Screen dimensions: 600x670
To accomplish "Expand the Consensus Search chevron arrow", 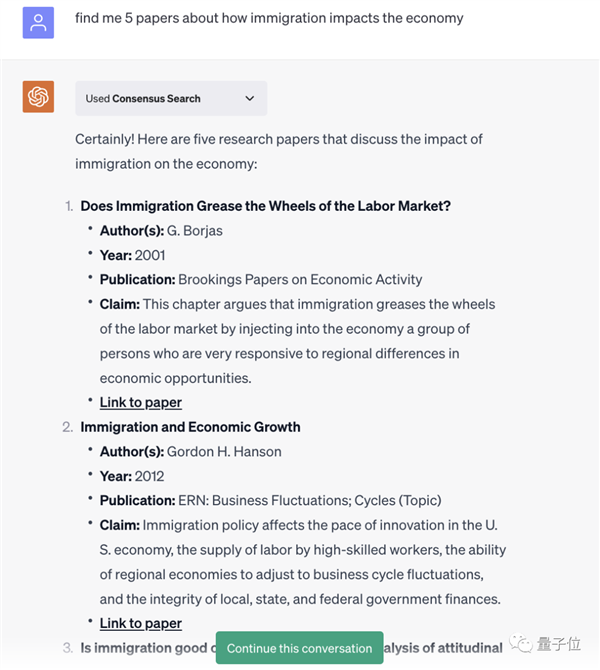I will (x=249, y=98).
